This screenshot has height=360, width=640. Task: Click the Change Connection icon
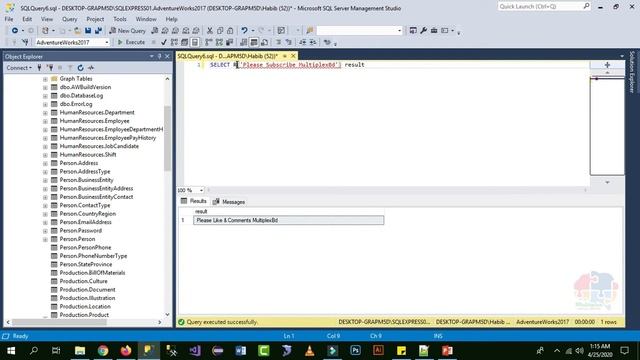pos(25,42)
